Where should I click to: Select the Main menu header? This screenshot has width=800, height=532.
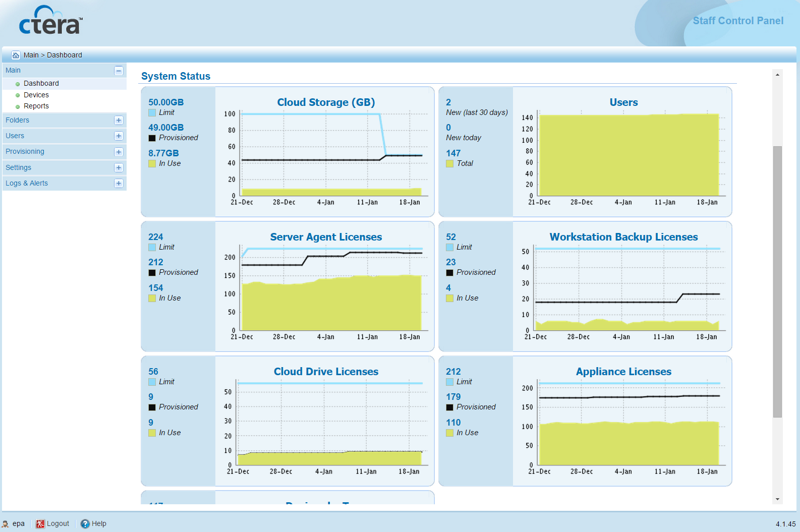65,71
